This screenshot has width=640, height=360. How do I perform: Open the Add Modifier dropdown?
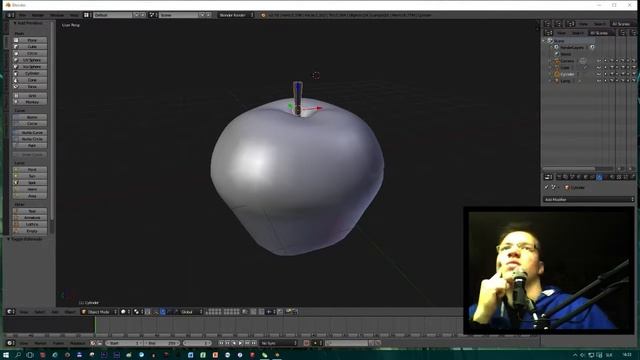pyautogui.click(x=589, y=200)
